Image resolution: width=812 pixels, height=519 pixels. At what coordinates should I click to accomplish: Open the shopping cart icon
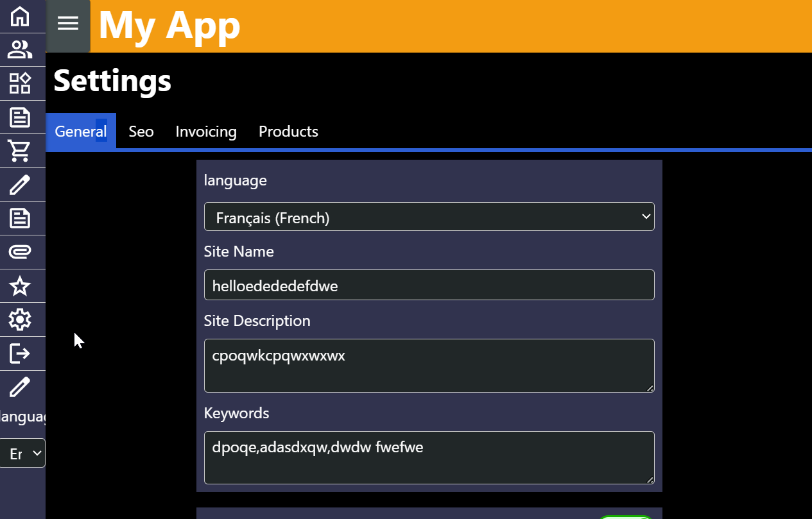20,151
